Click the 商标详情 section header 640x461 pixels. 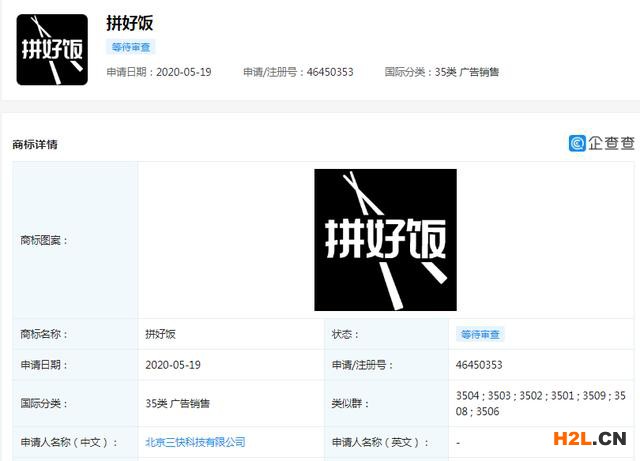35,144
